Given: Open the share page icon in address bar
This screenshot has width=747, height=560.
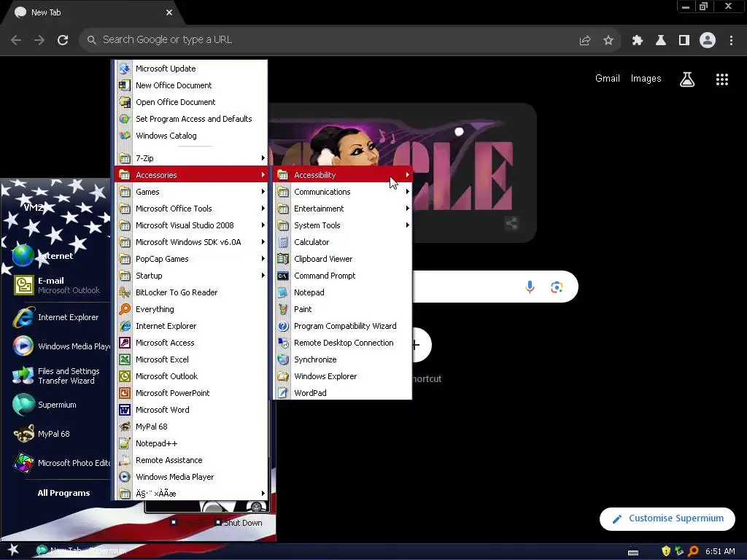Looking at the screenshot, I should click(585, 41).
